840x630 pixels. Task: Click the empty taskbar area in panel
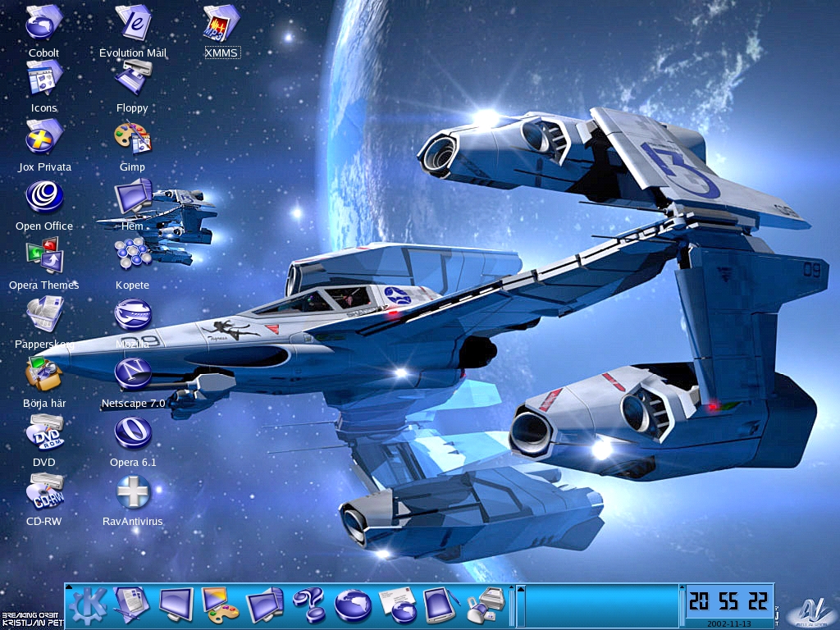[601, 606]
